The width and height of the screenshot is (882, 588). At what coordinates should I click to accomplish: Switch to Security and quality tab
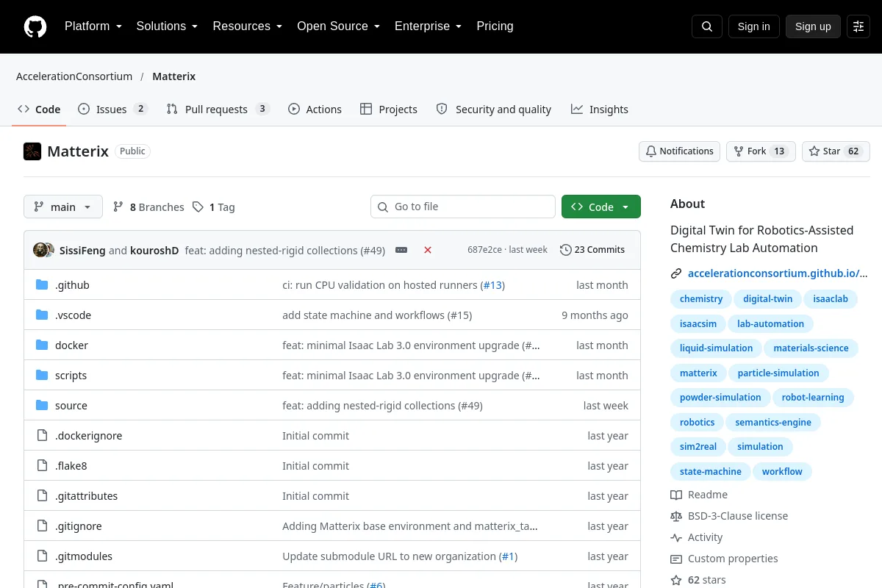point(494,110)
